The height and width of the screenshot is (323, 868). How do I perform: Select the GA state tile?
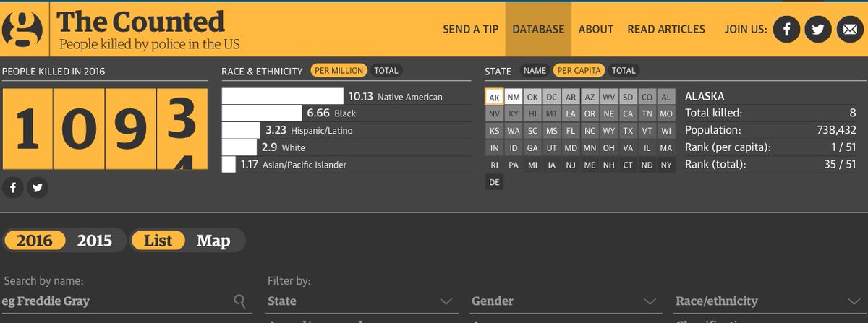coord(532,148)
